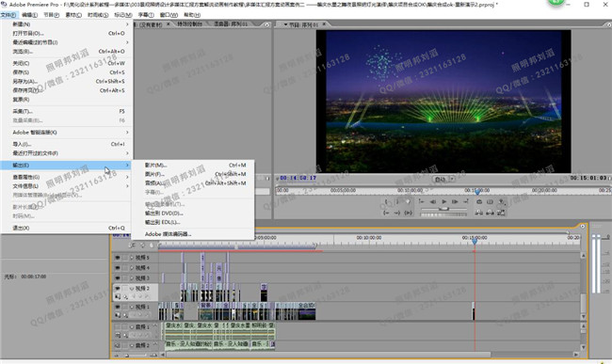Collapse the 视频2 track triangle
The image size is (612, 364).
coord(132,289)
